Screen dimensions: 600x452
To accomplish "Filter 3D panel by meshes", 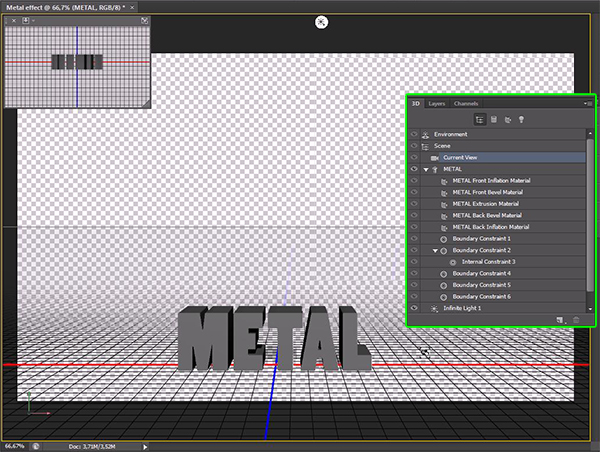I will (493, 119).
